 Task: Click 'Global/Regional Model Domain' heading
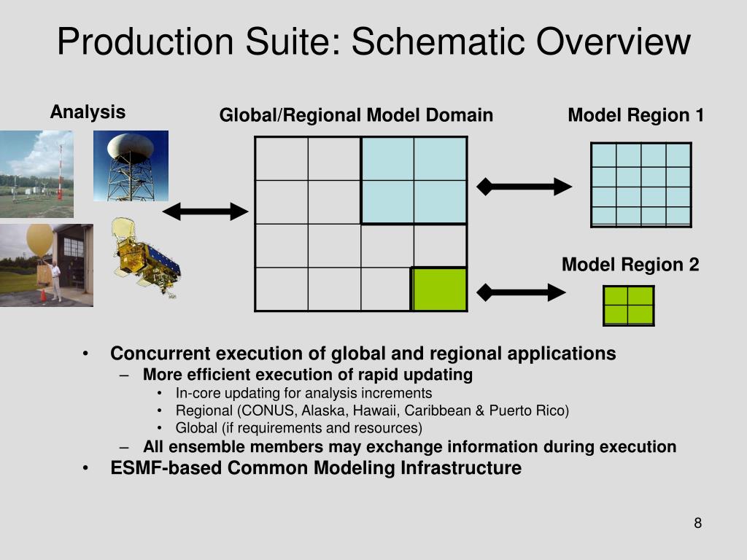pyautogui.click(x=356, y=115)
